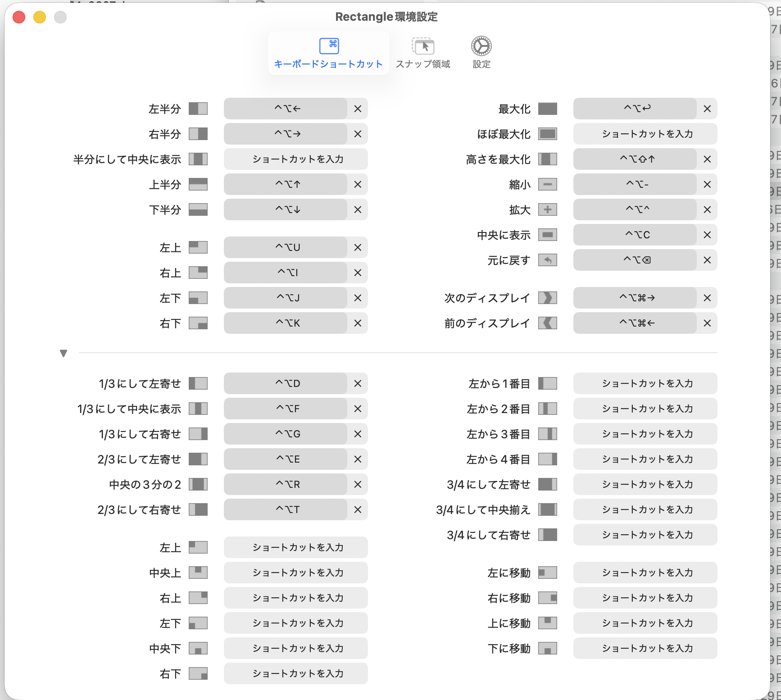Remove the 最大化 shortcut with X
The width and height of the screenshot is (781, 700).
707,109
